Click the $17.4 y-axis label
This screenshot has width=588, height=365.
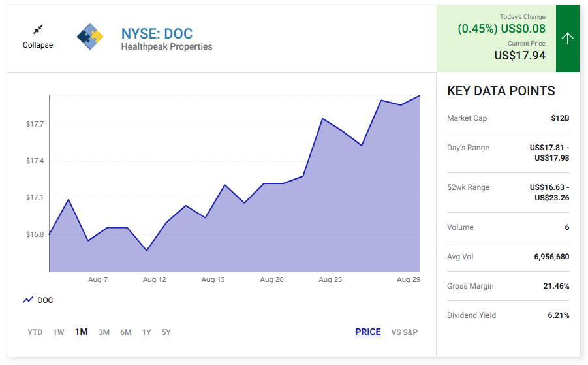[35, 161]
